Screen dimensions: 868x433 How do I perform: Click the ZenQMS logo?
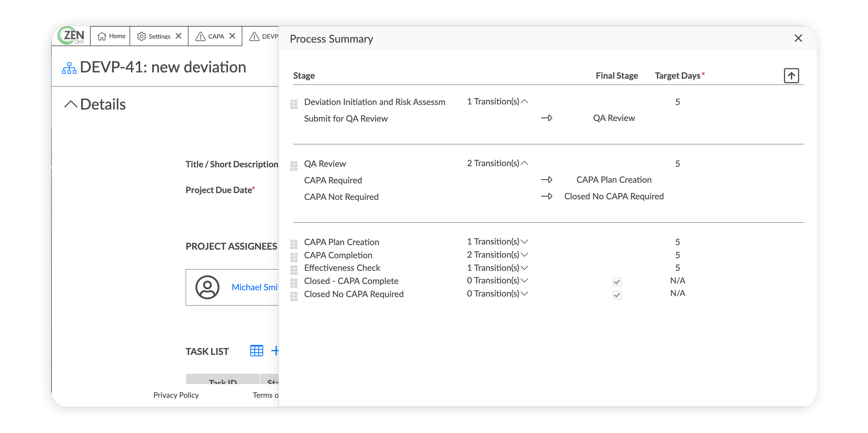point(70,36)
